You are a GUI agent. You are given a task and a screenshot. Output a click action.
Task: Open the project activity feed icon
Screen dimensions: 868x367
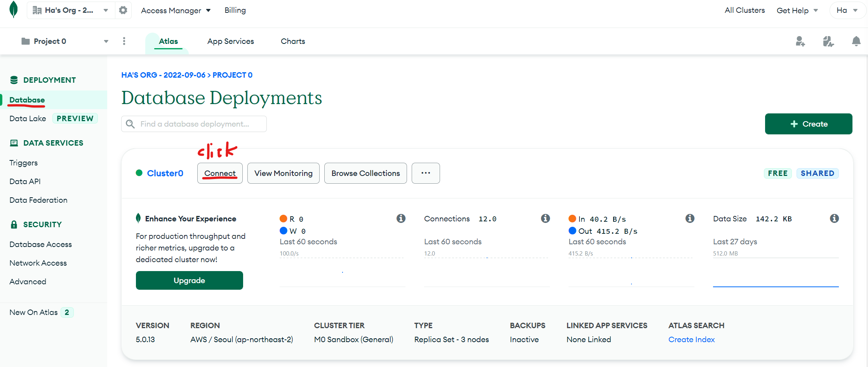828,41
